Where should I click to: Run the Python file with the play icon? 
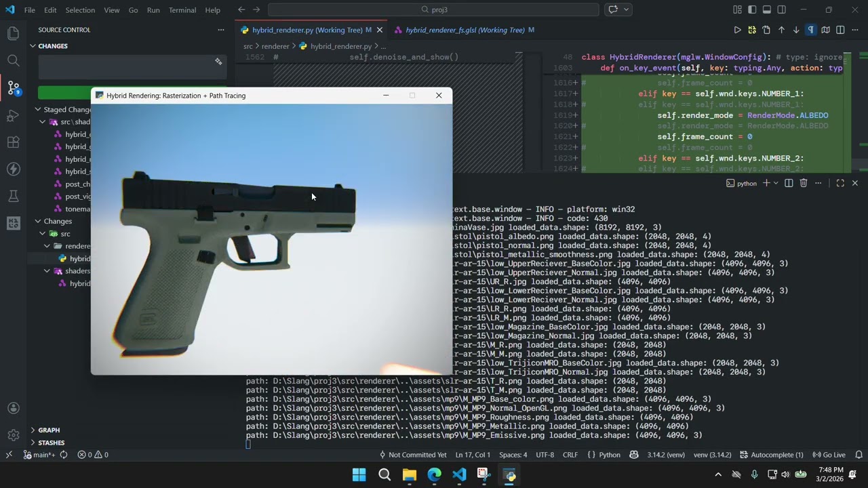[737, 30]
